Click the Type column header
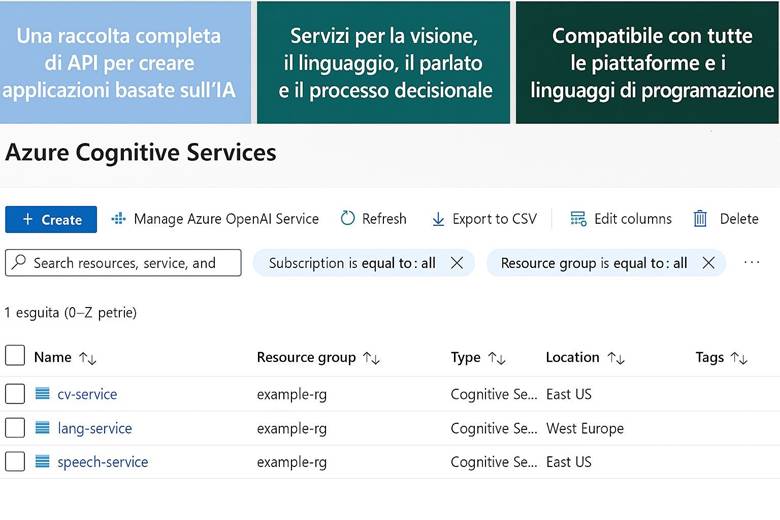This screenshot has height=520, width=780. (x=466, y=357)
